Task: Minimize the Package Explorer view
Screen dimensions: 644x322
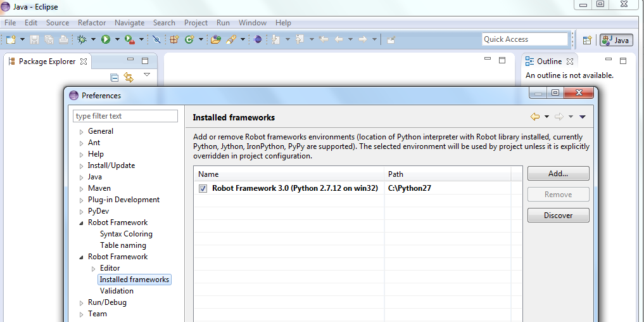Action: [130, 60]
